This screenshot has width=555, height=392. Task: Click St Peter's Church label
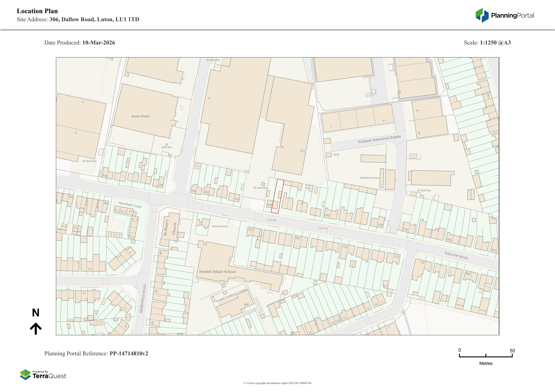(170, 228)
